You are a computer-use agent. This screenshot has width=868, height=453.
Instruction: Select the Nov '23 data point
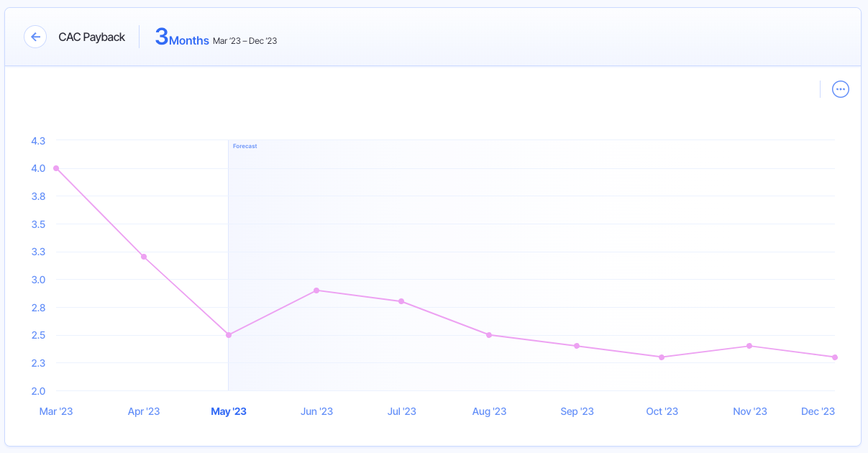click(749, 346)
